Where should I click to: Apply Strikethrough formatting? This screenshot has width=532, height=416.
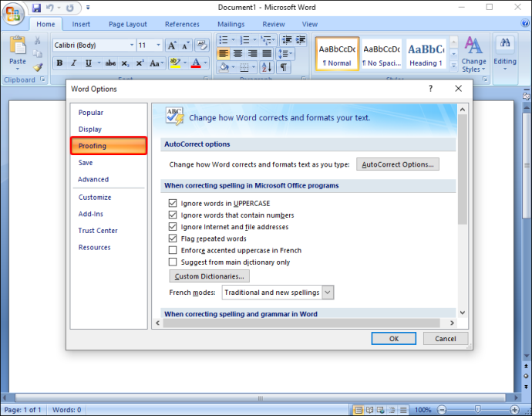click(110, 63)
